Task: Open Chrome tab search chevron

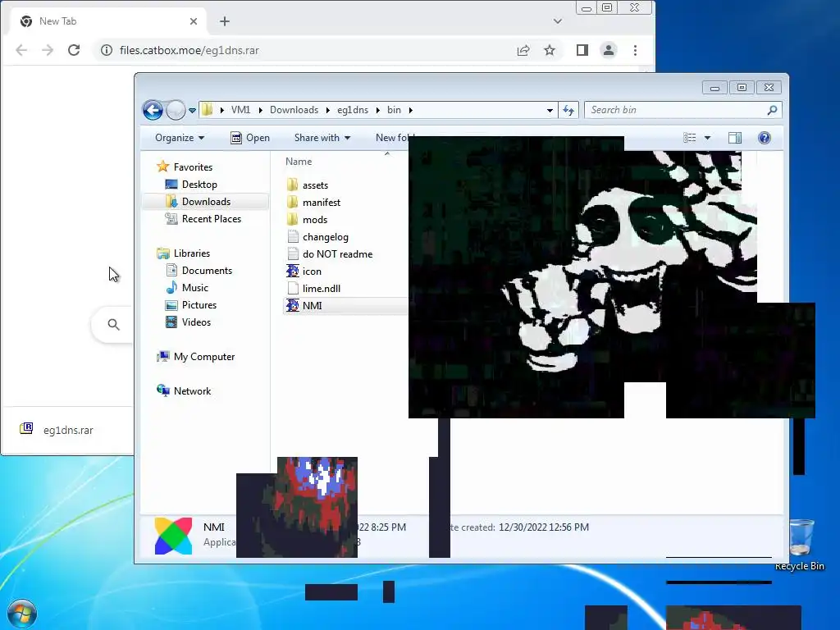Action: (558, 21)
